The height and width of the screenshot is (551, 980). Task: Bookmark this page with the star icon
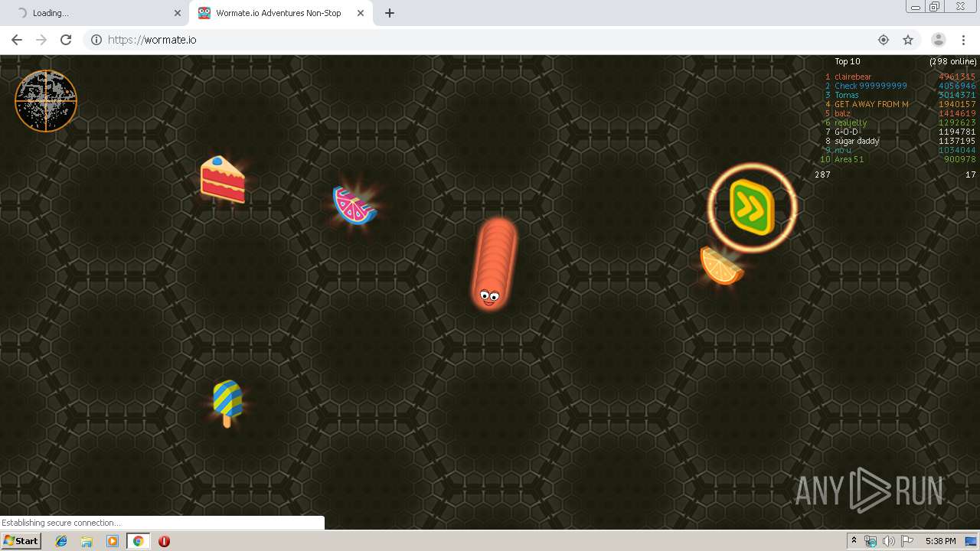pyautogui.click(x=908, y=40)
